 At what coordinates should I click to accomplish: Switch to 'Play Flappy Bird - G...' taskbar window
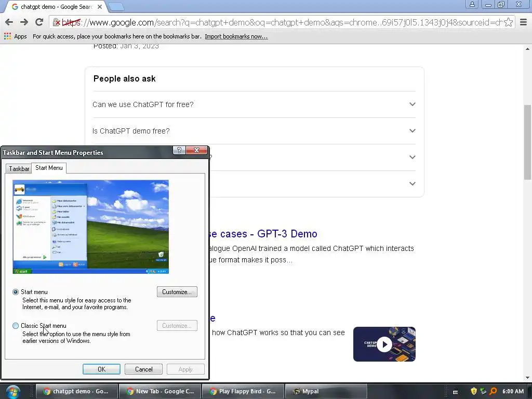(x=243, y=391)
